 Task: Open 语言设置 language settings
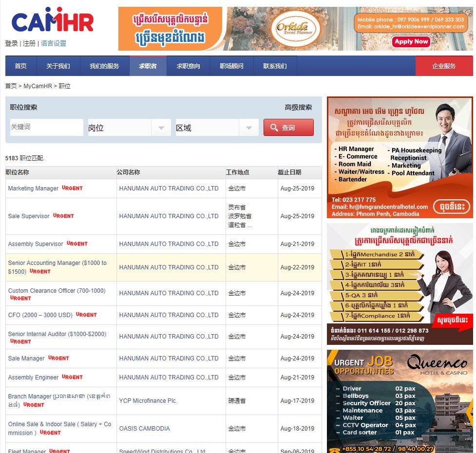click(54, 43)
